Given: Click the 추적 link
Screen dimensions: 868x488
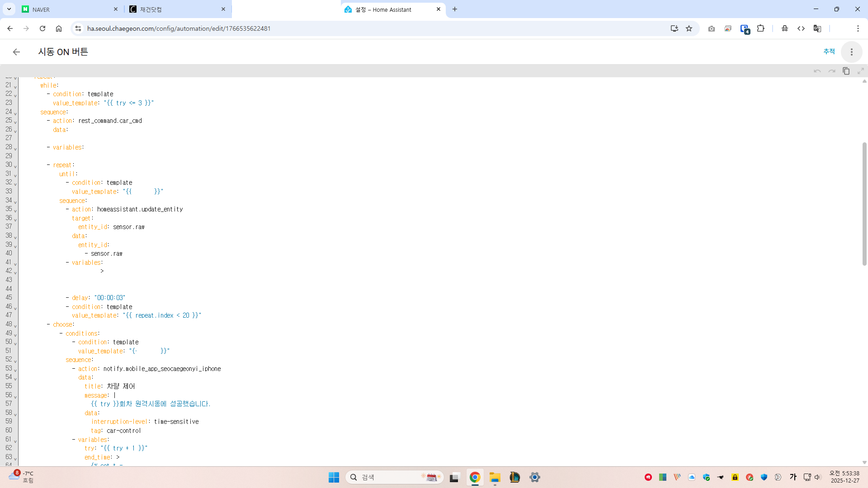Looking at the screenshot, I should [829, 52].
